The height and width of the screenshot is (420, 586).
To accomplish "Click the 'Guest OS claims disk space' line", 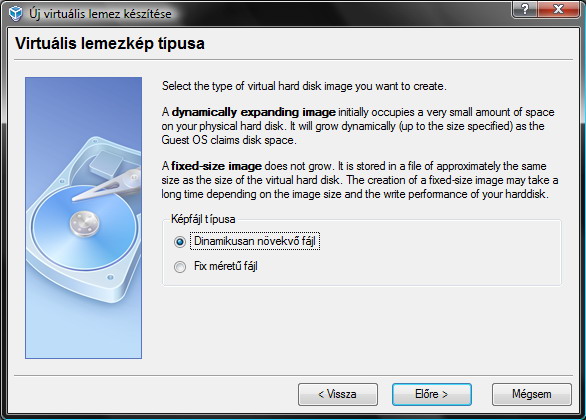I will click(229, 140).
